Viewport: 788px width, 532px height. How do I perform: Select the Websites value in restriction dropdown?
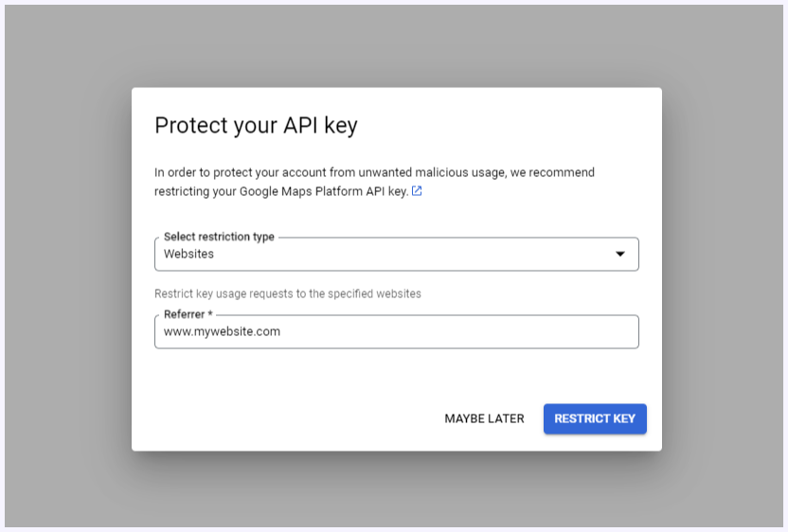[188, 255]
